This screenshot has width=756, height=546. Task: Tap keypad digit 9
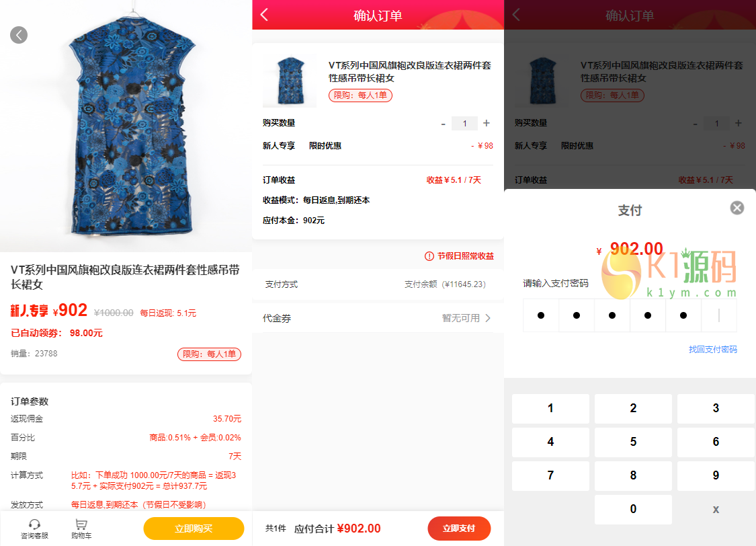pos(716,475)
